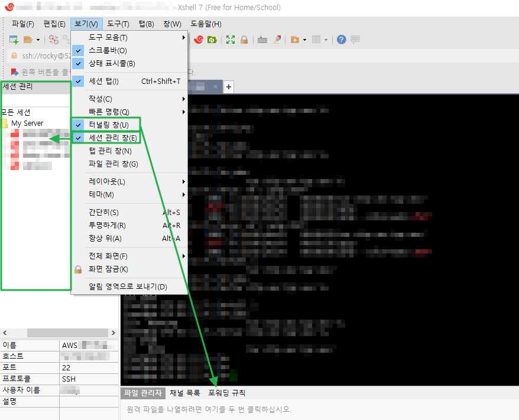Open the 창(W) menu
Viewport: 519px width, 420px height.
coord(172,24)
